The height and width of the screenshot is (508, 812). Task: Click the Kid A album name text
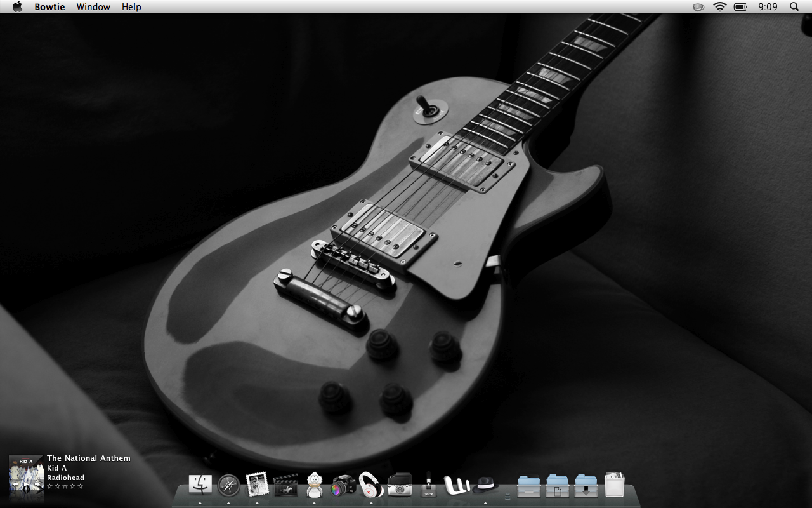pos(56,468)
